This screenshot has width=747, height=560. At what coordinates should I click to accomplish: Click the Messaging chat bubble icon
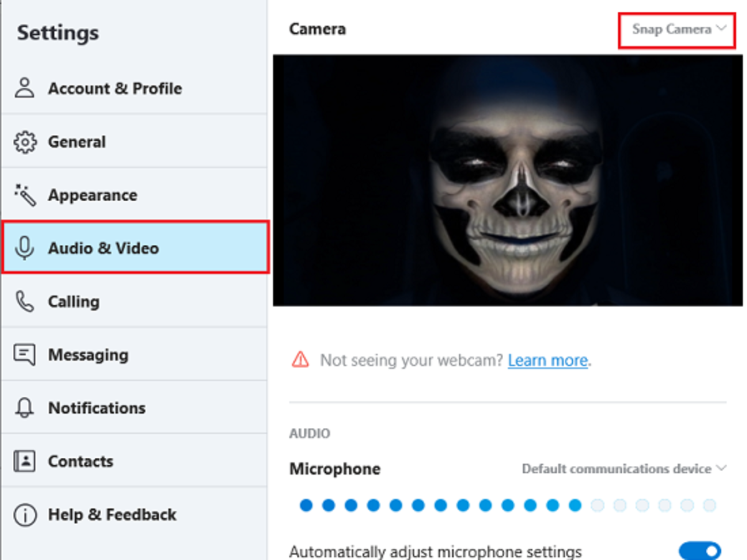[25, 355]
